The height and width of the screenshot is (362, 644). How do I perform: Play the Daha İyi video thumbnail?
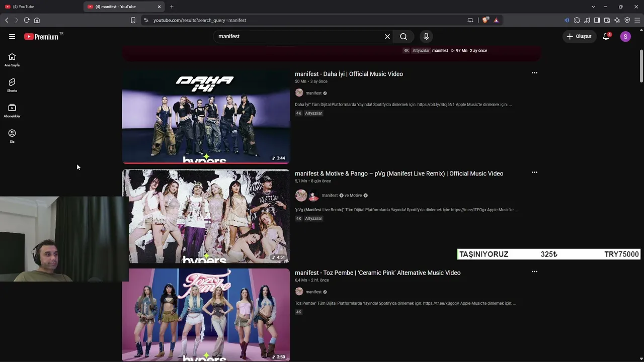pos(206,116)
